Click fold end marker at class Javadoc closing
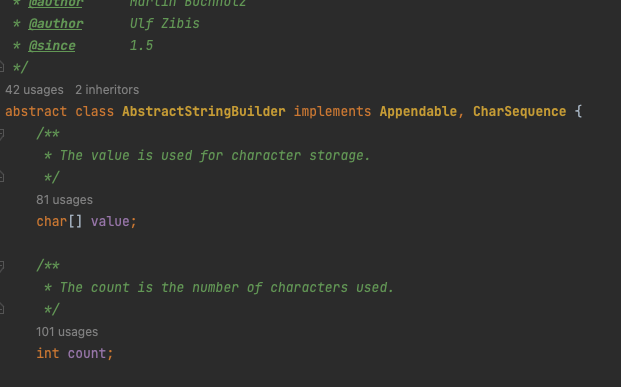Viewport: 621px width, 387px height. [x=2, y=67]
